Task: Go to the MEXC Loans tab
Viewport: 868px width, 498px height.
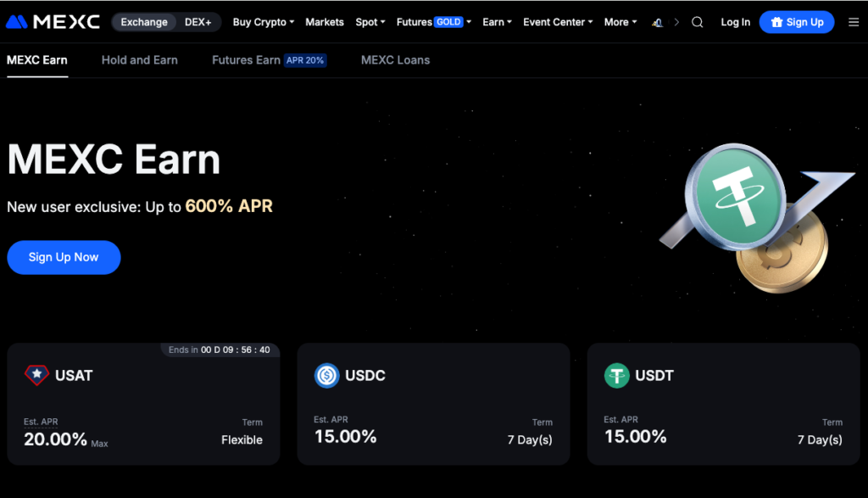Action: (x=395, y=60)
